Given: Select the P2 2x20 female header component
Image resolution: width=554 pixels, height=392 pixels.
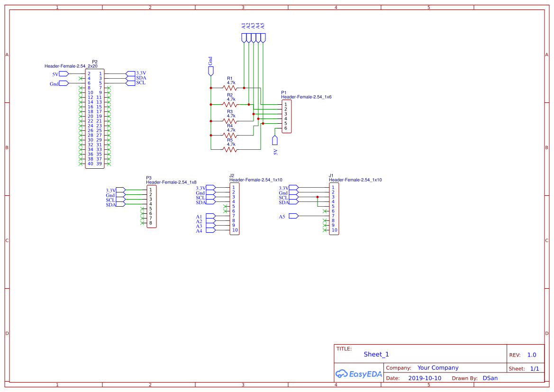Looking at the screenshot, I should pos(95,119).
